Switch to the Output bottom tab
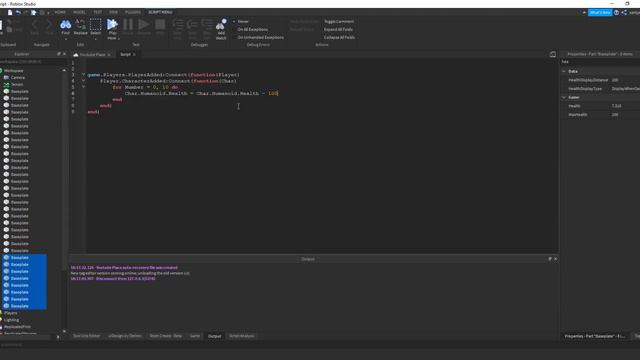640x360 pixels. [215, 336]
